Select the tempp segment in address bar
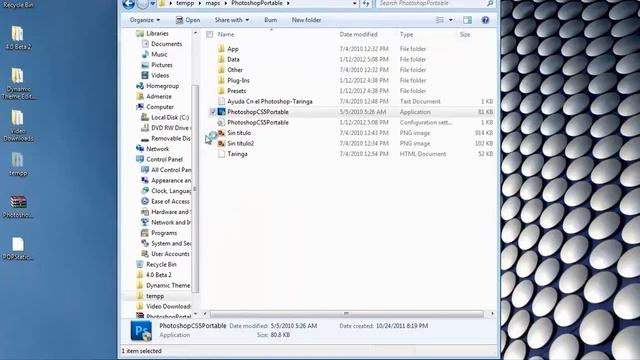 [x=185, y=3]
